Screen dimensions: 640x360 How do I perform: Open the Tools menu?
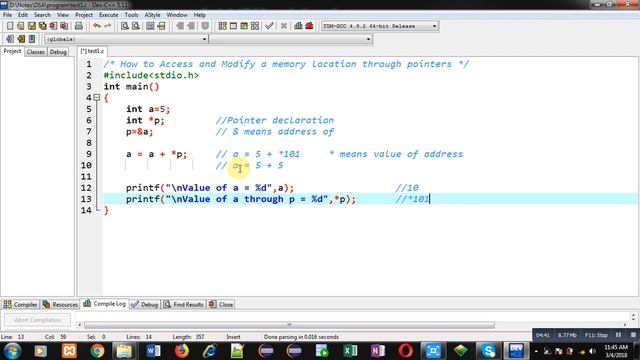coord(131,15)
